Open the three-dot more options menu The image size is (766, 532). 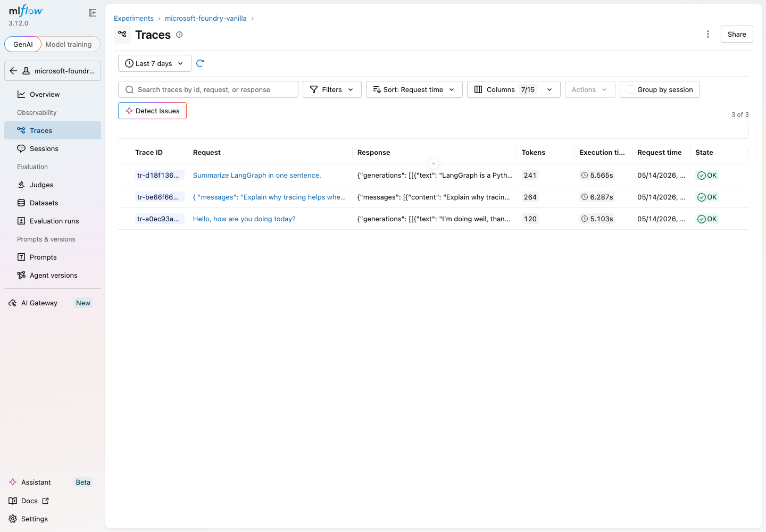[707, 34]
